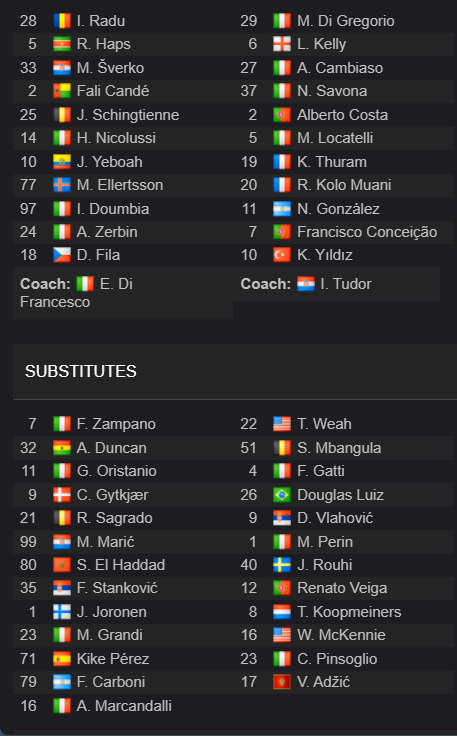Select player D. Vlahović from substitutes
The width and height of the screenshot is (457, 736).
(x=335, y=518)
